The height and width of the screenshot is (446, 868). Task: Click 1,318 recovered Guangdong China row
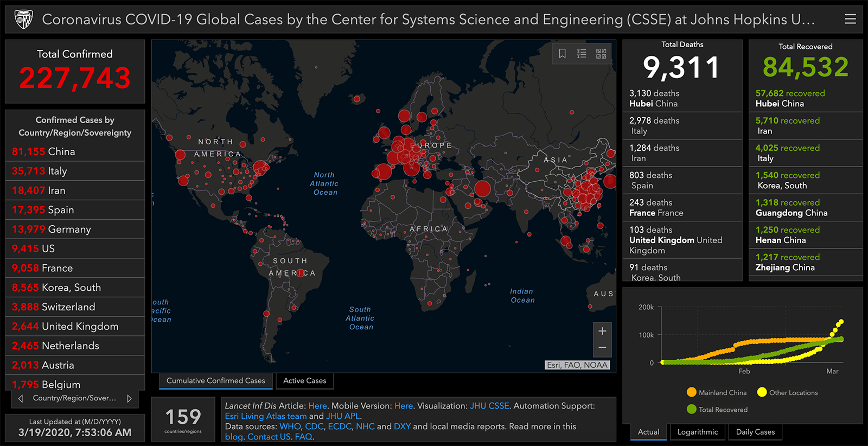pyautogui.click(x=806, y=207)
